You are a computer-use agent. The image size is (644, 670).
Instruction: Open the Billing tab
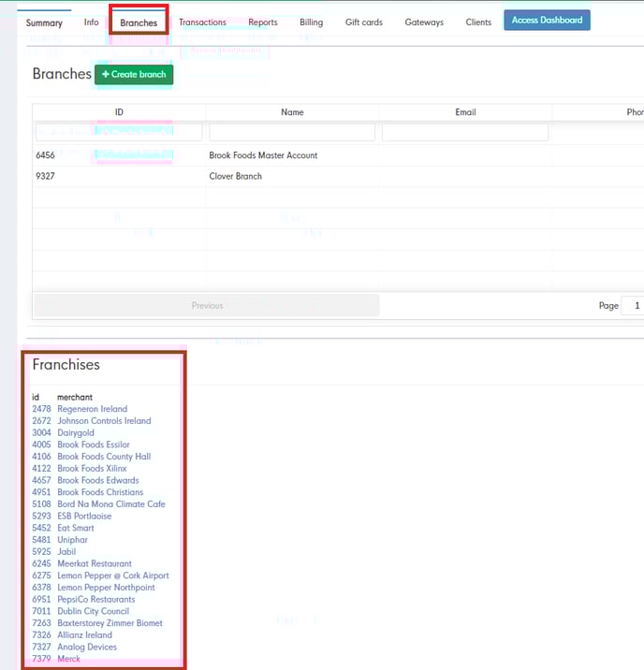[311, 22]
